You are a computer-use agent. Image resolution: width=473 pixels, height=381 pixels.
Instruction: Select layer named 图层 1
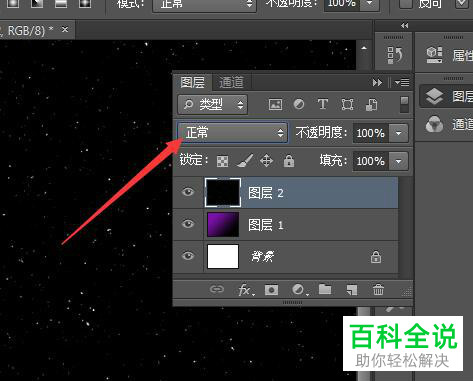(266, 225)
